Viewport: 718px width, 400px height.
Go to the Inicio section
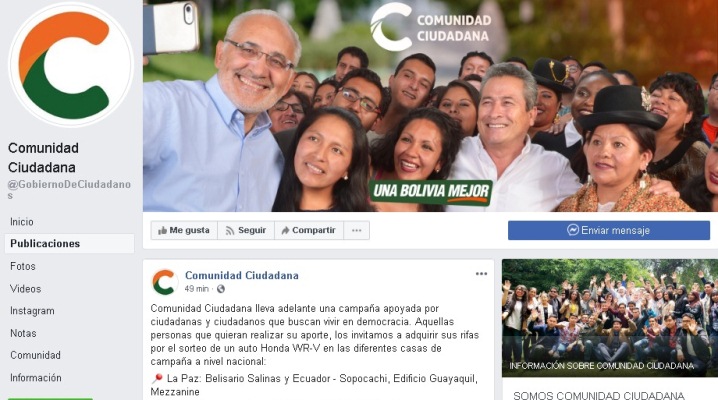click(22, 222)
